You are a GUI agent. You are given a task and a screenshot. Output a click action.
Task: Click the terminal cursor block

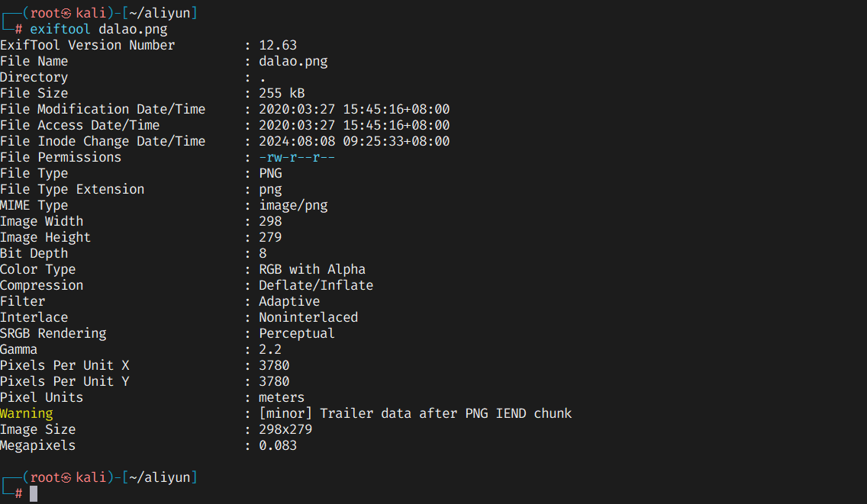pyautogui.click(x=34, y=493)
